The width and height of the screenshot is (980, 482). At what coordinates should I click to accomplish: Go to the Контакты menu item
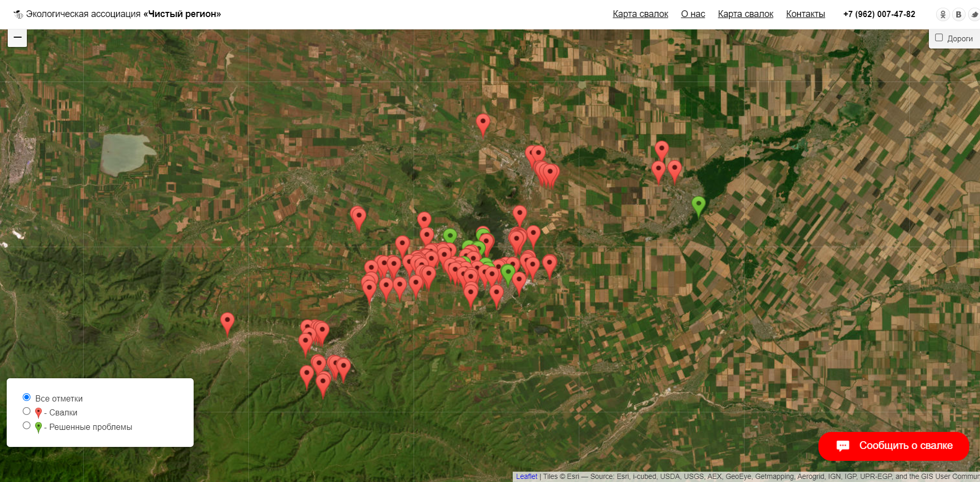(x=805, y=14)
